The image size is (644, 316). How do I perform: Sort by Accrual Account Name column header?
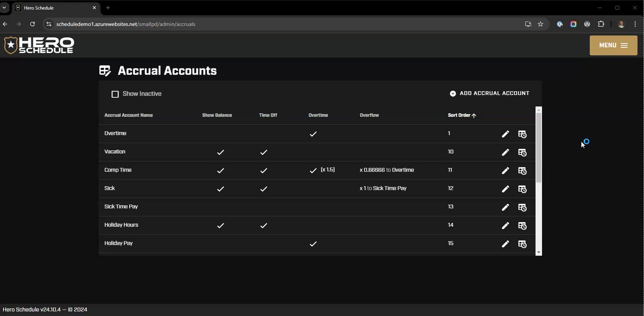128,115
